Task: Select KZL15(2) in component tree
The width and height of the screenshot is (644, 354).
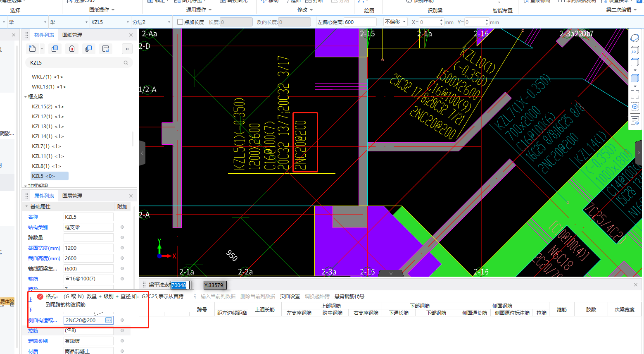Action: click(x=48, y=106)
